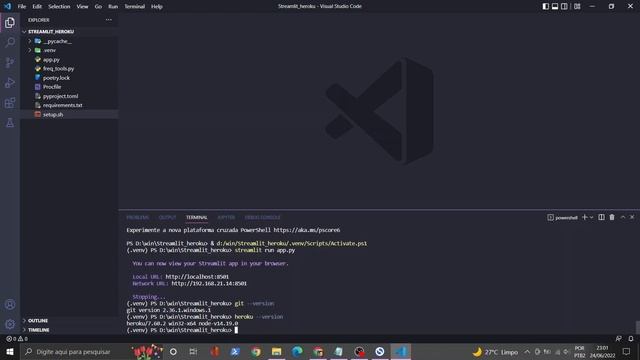The width and height of the screenshot is (640, 360).
Task: Open poetry.lock file
Action: 69,78
